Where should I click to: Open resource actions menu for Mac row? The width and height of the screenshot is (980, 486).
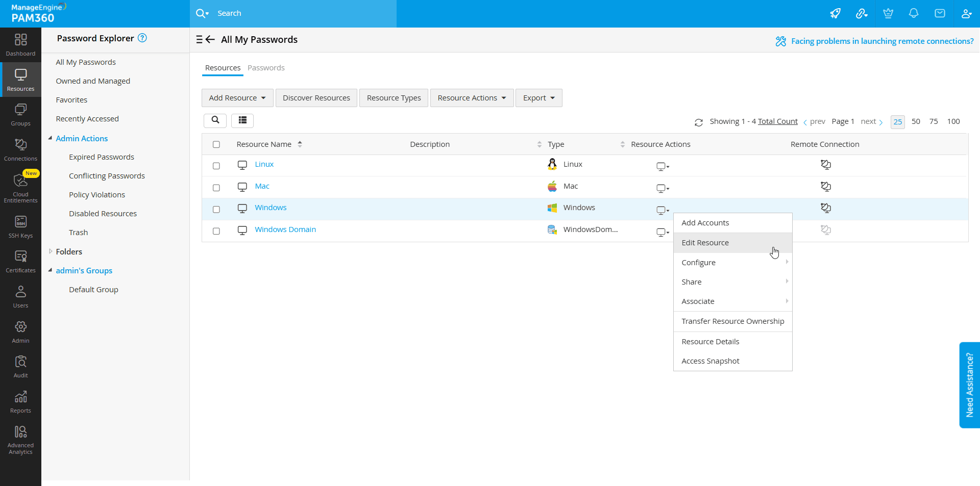click(663, 188)
